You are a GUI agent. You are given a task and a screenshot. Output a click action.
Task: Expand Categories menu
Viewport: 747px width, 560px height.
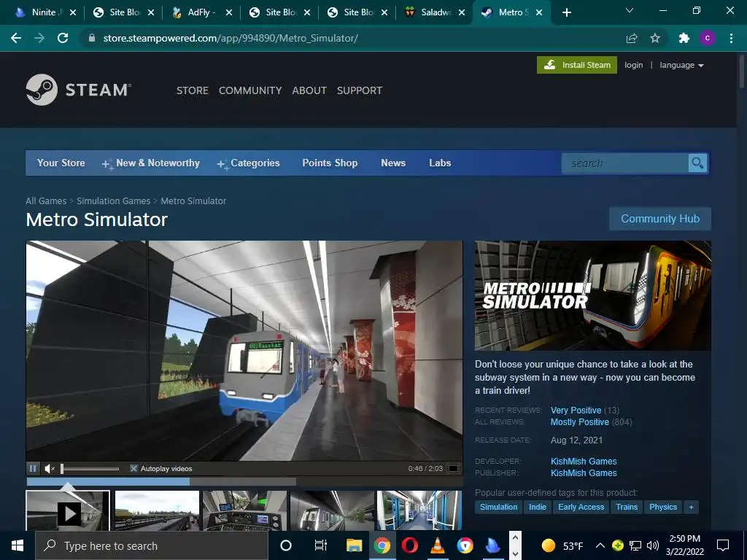click(x=249, y=163)
